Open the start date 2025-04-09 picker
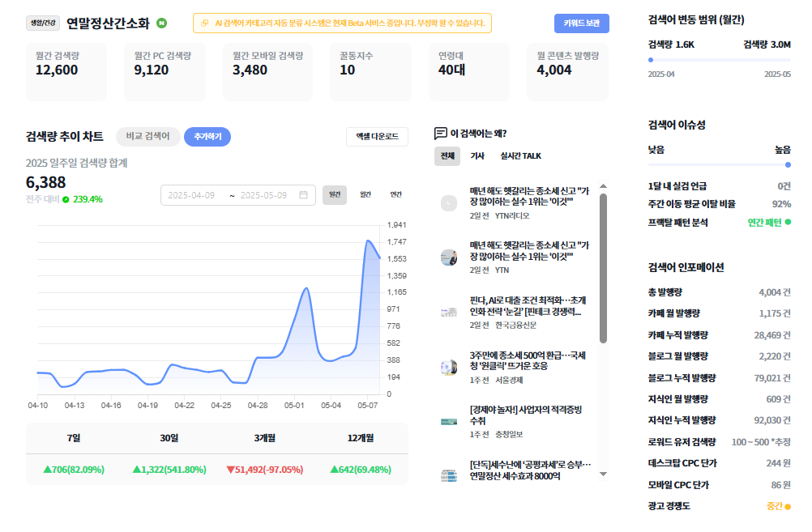The image size is (812, 532). 191,195
